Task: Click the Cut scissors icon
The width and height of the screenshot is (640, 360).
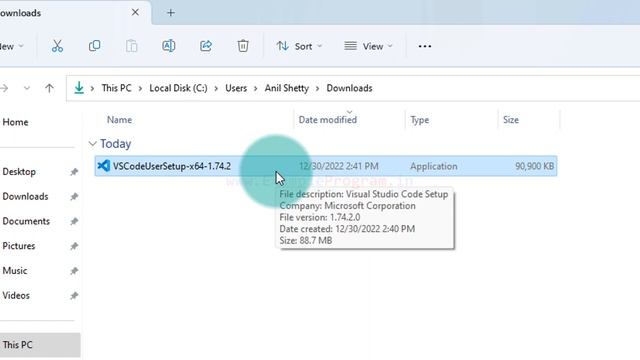Action: [57, 46]
